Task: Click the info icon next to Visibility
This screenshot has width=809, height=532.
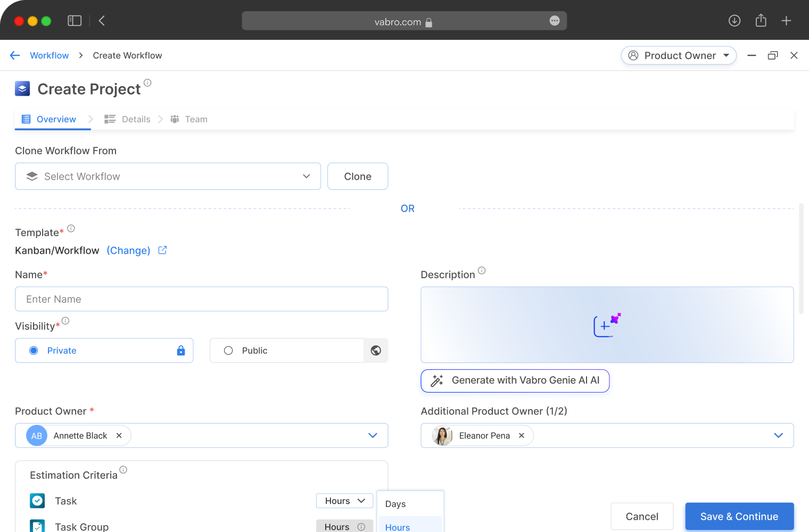Action: pyautogui.click(x=65, y=321)
